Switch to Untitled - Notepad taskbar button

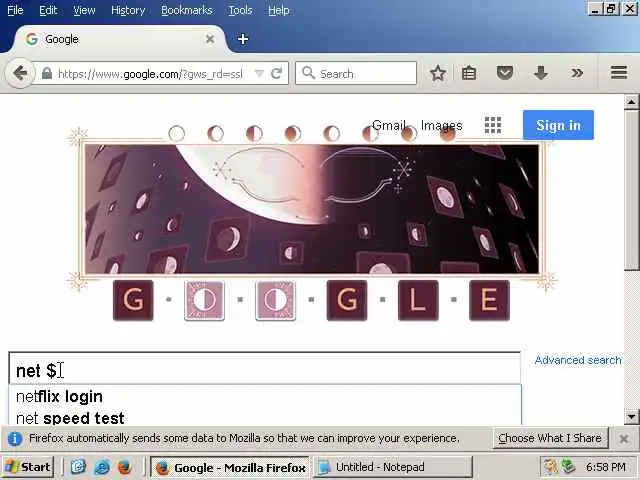[393, 467]
